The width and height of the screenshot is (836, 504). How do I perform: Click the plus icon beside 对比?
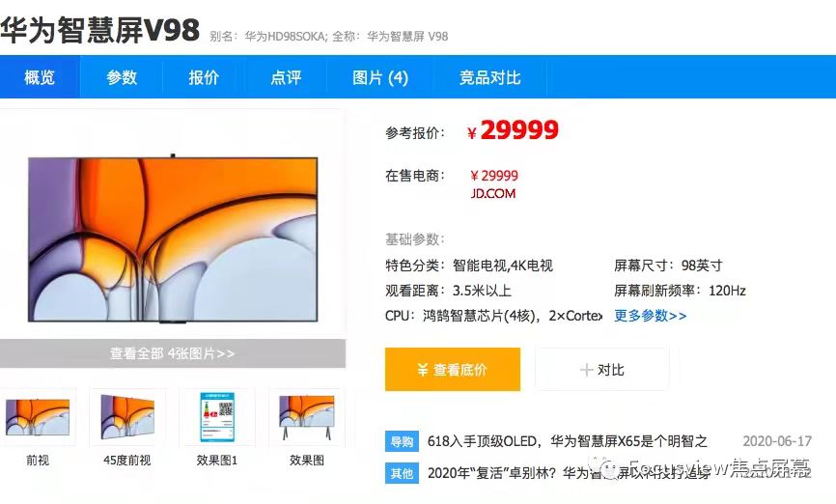pyautogui.click(x=587, y=370)
